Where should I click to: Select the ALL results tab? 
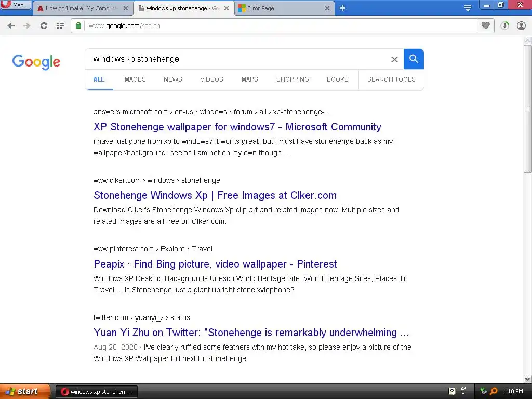[99, 79]
